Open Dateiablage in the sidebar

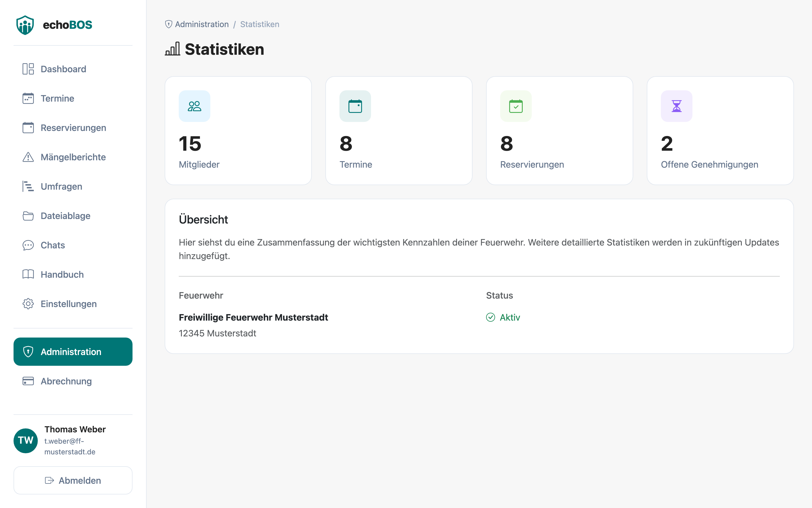pyautogui.click(x=73, y=216)
